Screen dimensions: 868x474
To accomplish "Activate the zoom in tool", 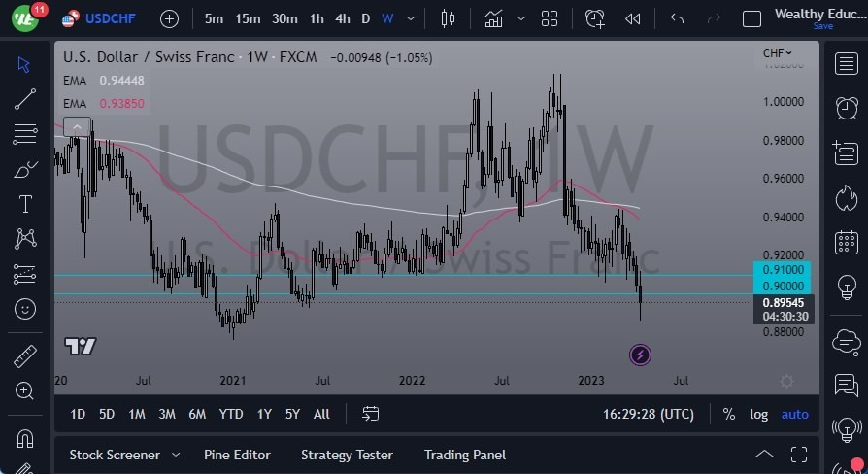I will pos(25,390).
